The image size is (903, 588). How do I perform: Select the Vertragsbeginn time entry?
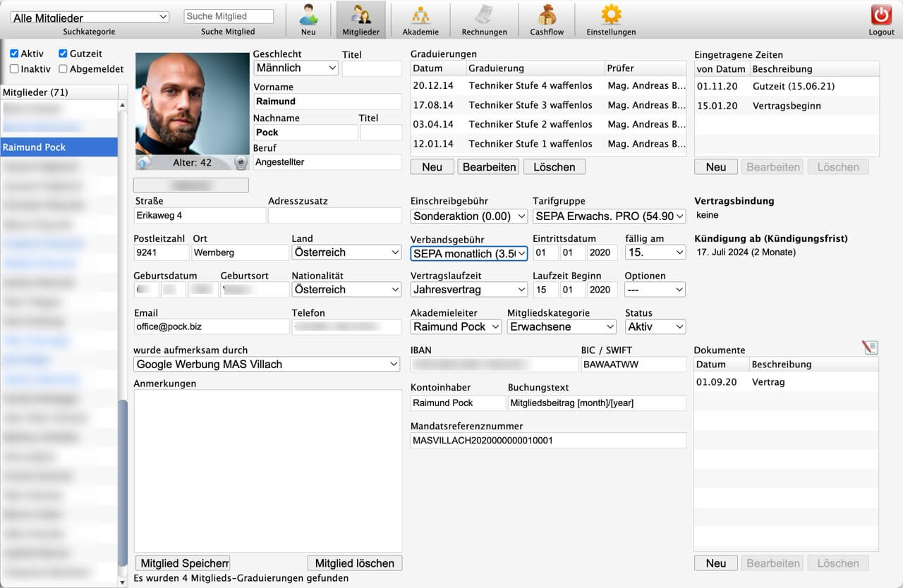click(x=787, y=106)
